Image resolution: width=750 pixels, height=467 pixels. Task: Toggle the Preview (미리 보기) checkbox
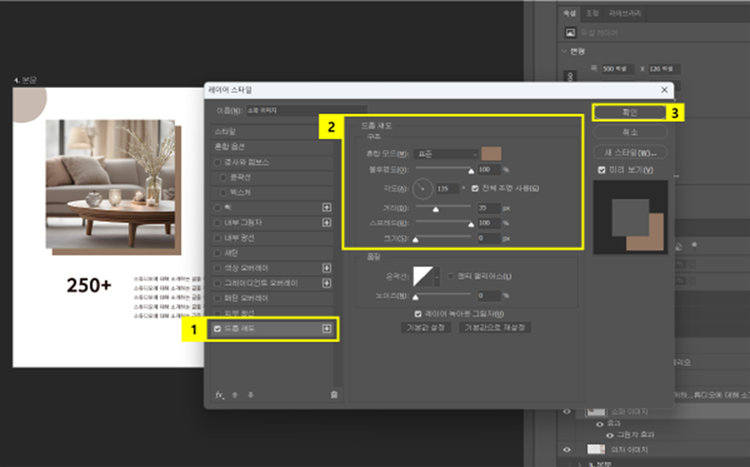point(602,170)
